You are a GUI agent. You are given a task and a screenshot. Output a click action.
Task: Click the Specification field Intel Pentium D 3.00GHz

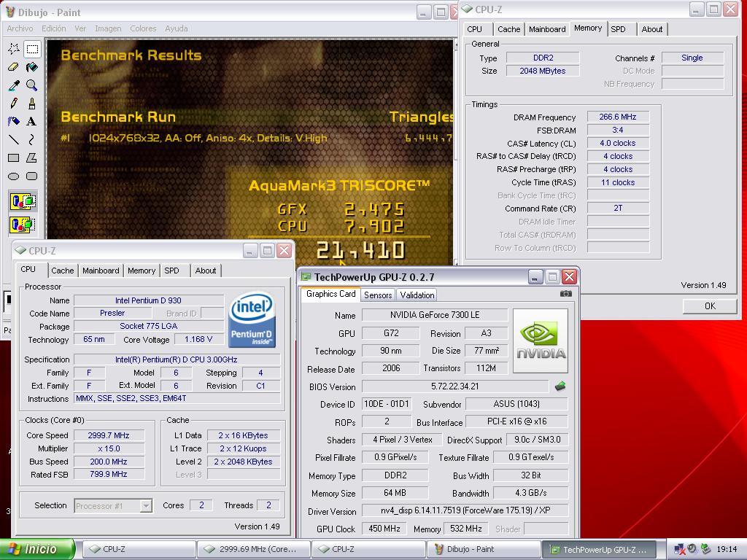[177, 359]
